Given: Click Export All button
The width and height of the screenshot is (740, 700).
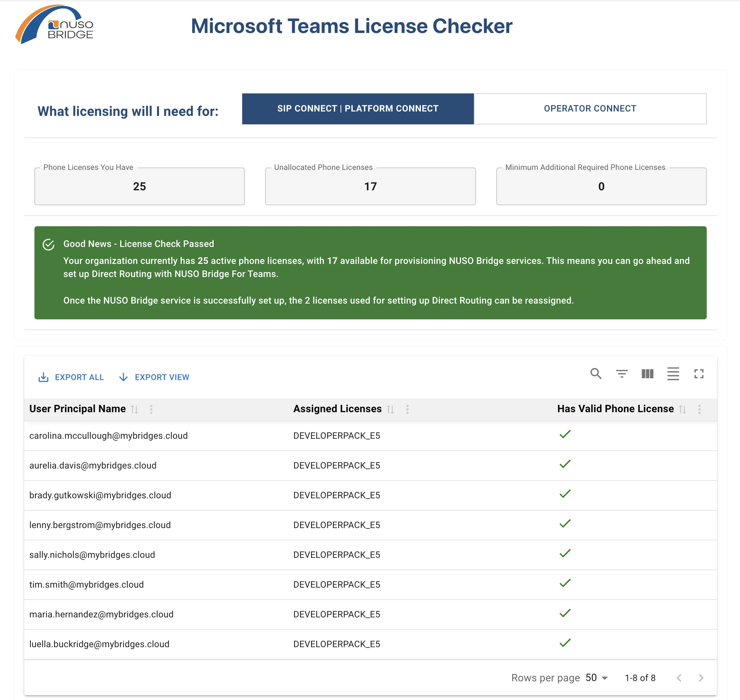Looking at the screenshot, I should 71,377.
